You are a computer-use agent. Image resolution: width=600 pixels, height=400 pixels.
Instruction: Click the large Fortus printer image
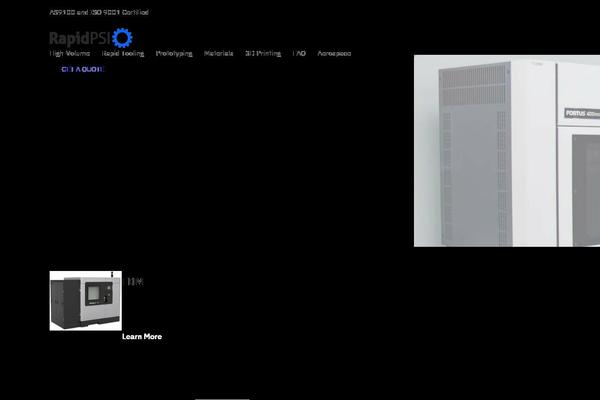tap(507, 151)
